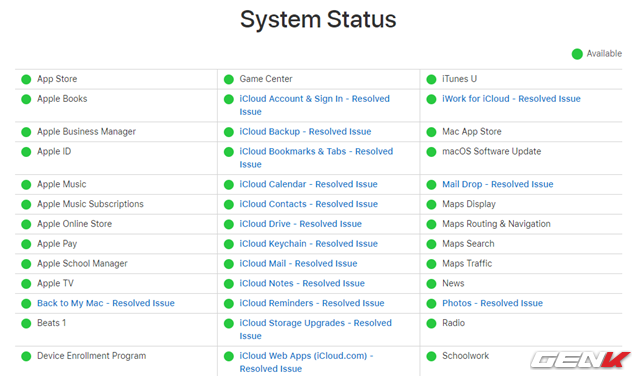The image size is (640, 376).
Task: Click the status dot beside Device Enrollment Program
Action: (x=26, y=356)
